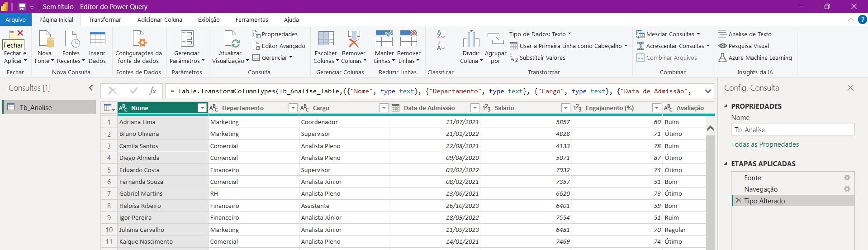Select Tb_Analise query in list
Screen dimensions: 868x250
click(49, 107)
